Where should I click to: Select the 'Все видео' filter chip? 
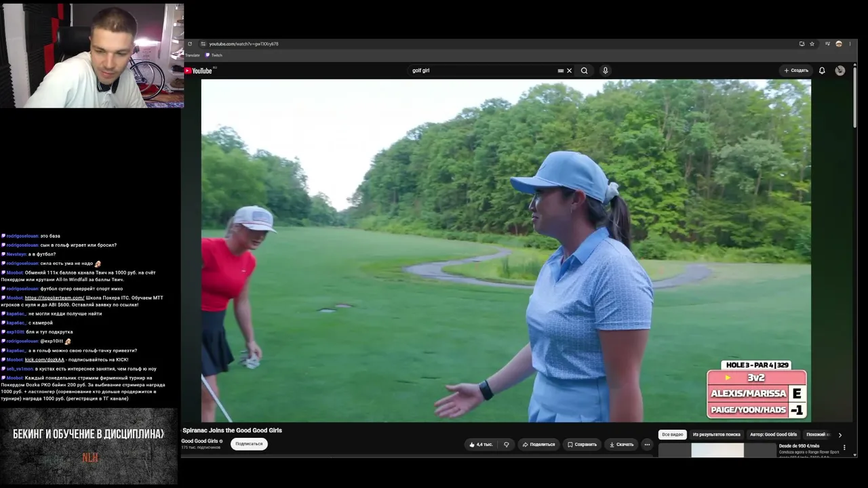(x=673, y=434)
